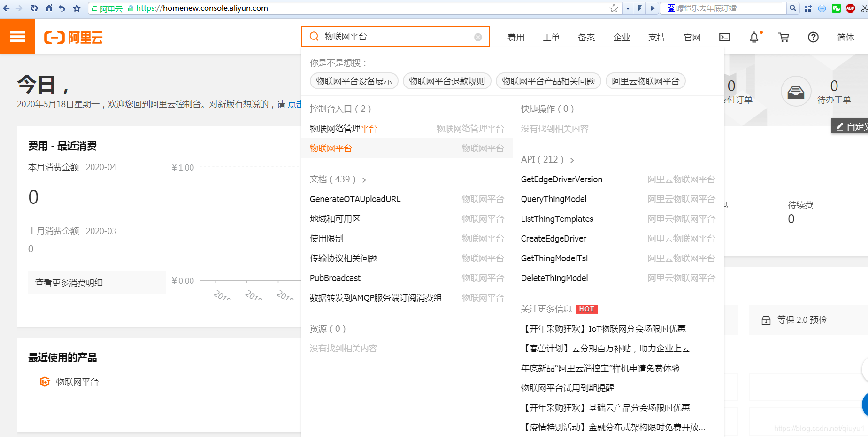Select suggestion 物联网平台退款规则

(447, 81)
